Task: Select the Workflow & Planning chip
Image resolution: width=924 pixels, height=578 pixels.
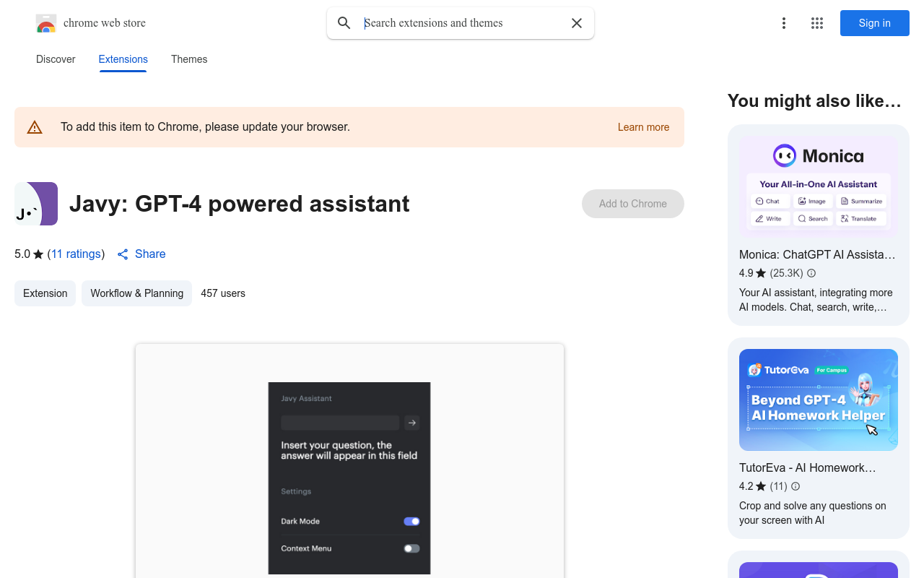Action: (136, 293)
